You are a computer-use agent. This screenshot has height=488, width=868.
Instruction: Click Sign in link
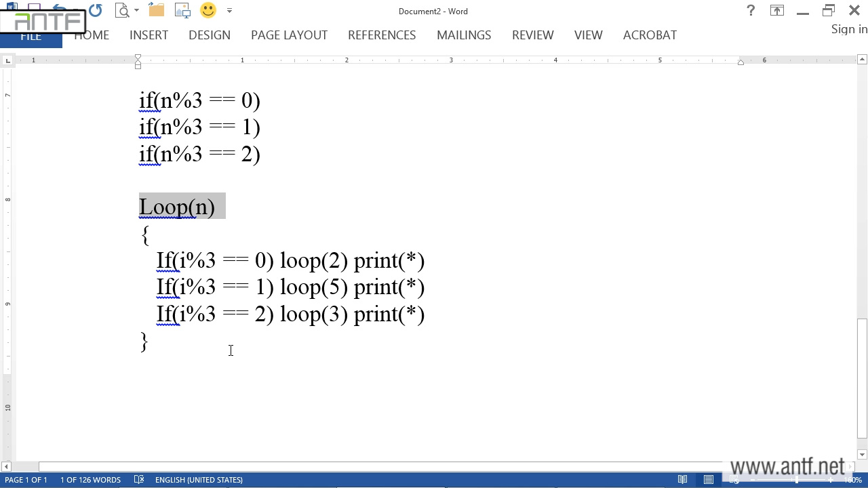(849, 29)
